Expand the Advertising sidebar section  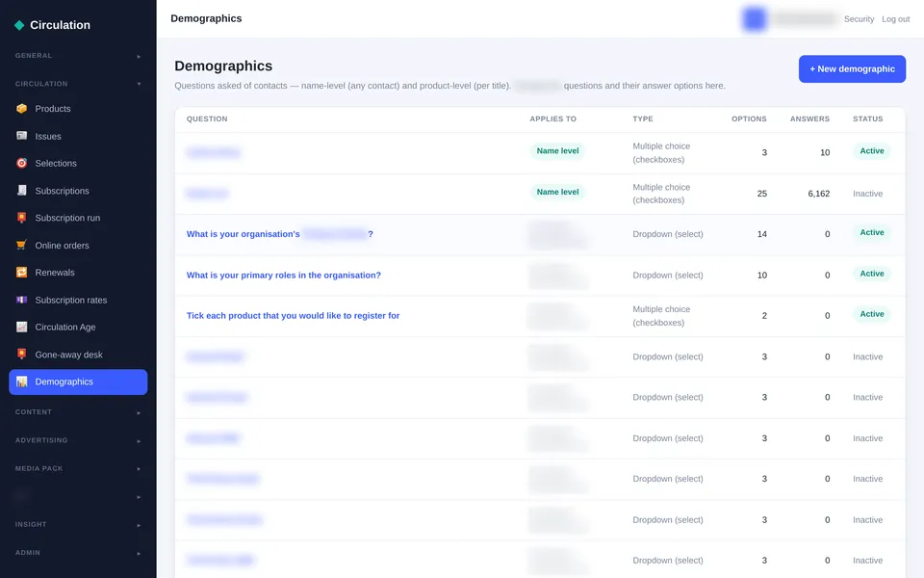point(78,440)
